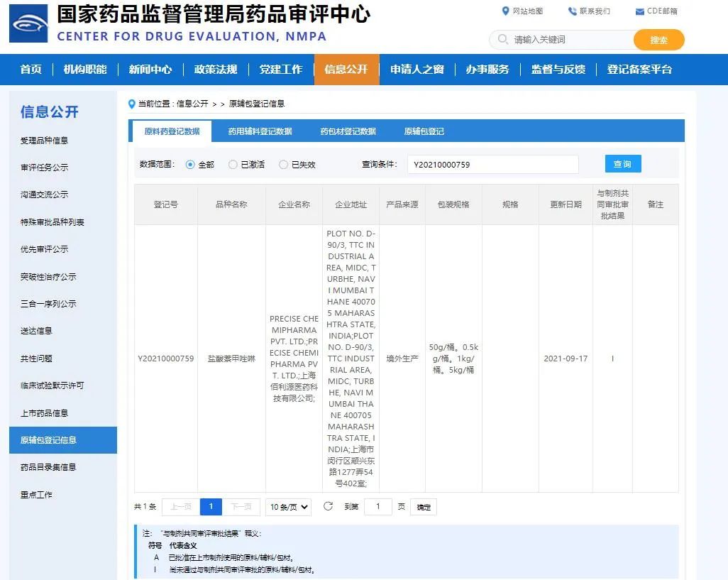Click the magnifier icon in search box
Image resolution: width=728 pixels, height=580 pixels.
[x=503, y=40]
